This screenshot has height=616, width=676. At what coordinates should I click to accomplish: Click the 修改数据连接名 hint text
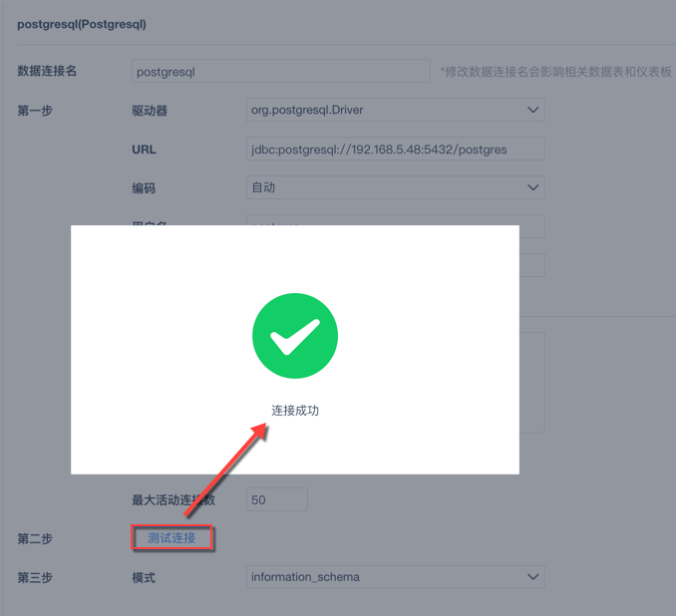pos(555,72)
